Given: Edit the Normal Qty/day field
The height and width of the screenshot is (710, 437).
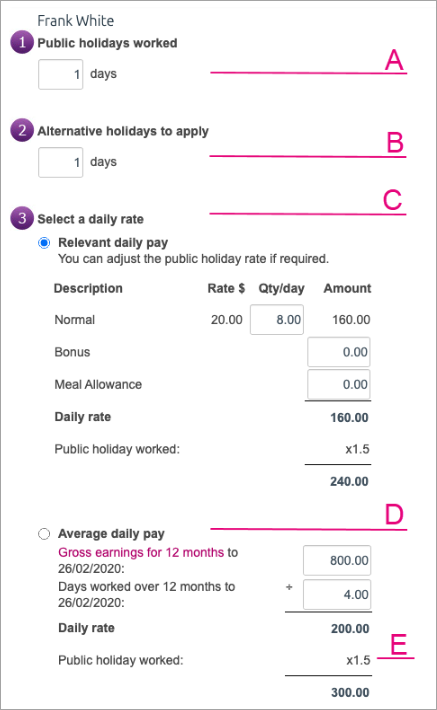Looking at the screenshot, I should [x=277, y=320].
